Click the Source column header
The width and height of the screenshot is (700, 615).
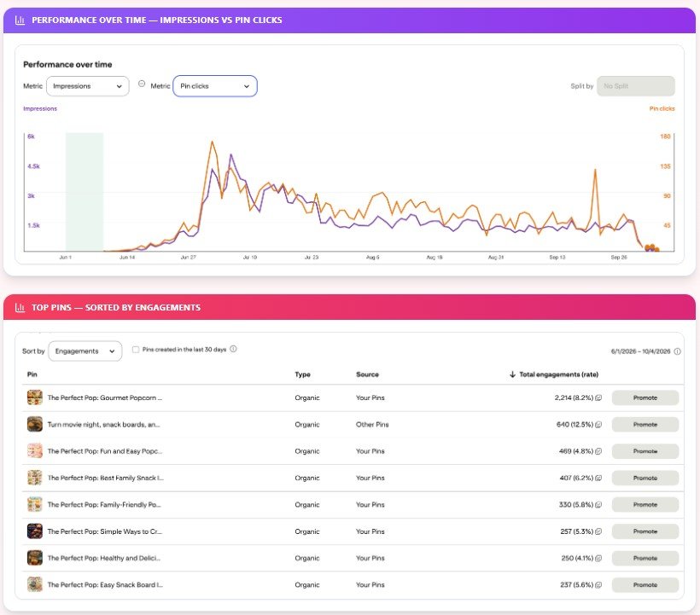(x=367, y=374)
